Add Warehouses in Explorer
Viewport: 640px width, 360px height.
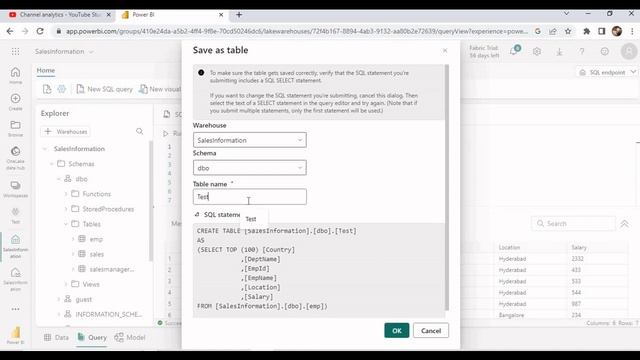coord(66,131)
